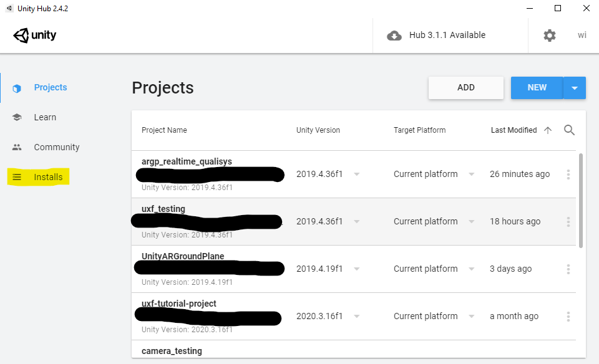
Task: Open the Unity version dropdown for uxf-tutorial-project
Action: tap(356, 316)
